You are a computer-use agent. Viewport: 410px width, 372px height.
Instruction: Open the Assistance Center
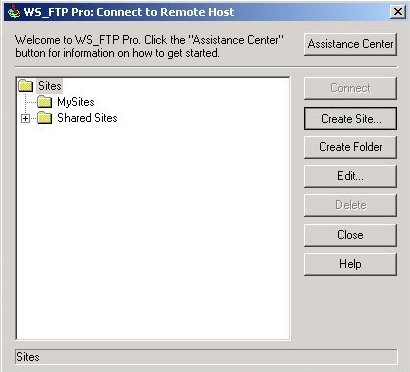pos(350,44)
